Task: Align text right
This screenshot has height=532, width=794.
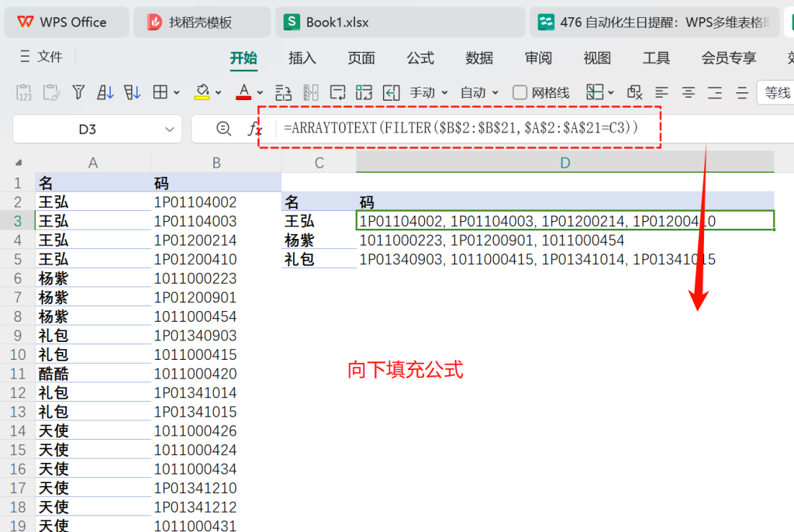Action: 715,93
